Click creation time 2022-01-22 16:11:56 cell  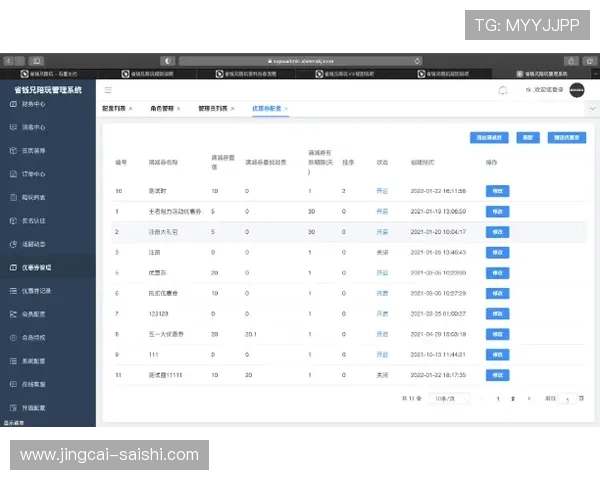pyautogui.click(x=438, y=191)
